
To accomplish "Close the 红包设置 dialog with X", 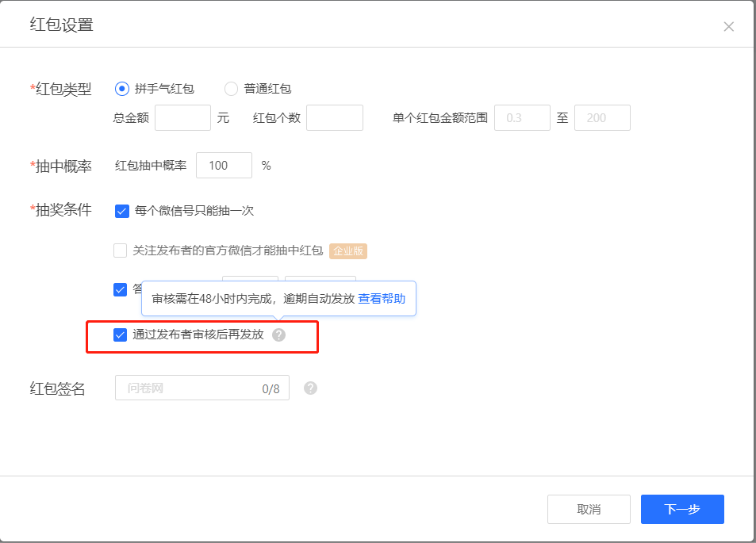I will tap(728, 26).
